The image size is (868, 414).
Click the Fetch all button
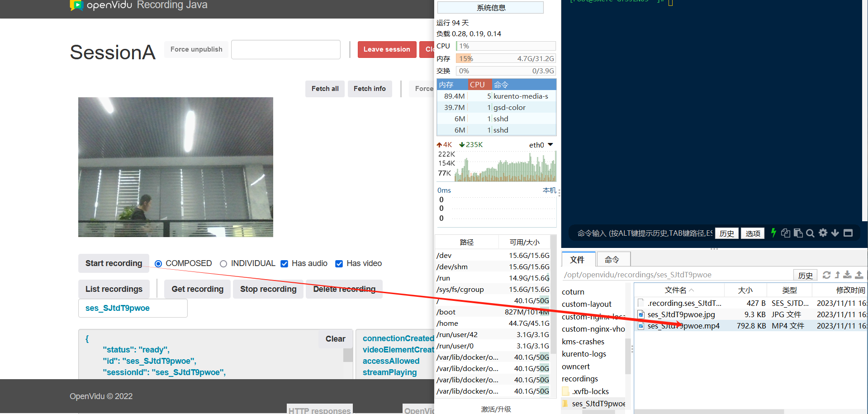point(325,89)
